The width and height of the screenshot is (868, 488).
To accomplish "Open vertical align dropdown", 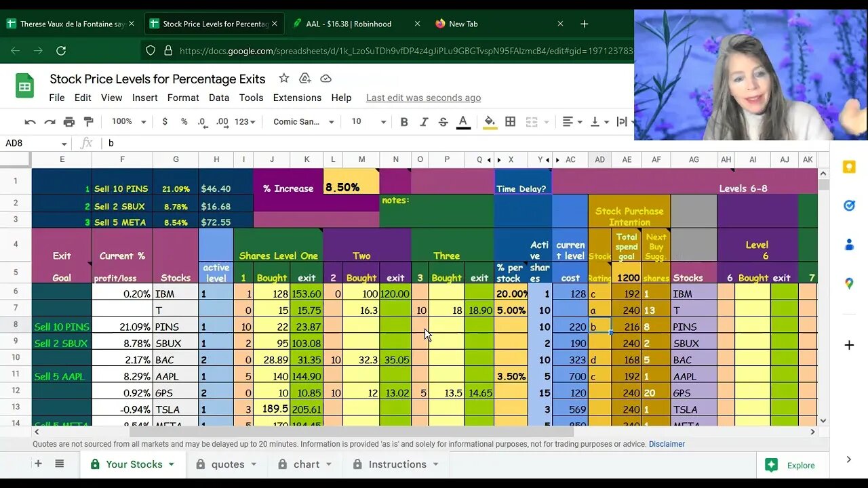I will click(x=599, y=122).
